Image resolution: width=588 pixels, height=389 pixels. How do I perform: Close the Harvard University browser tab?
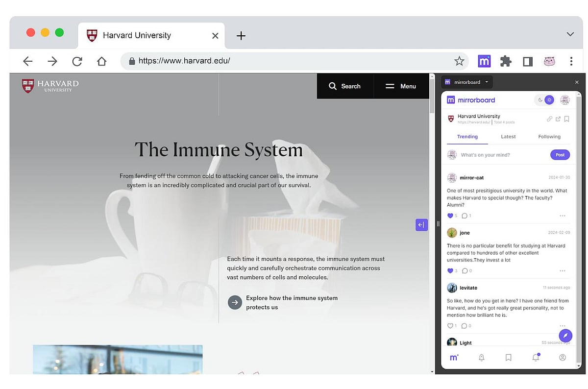215,36
